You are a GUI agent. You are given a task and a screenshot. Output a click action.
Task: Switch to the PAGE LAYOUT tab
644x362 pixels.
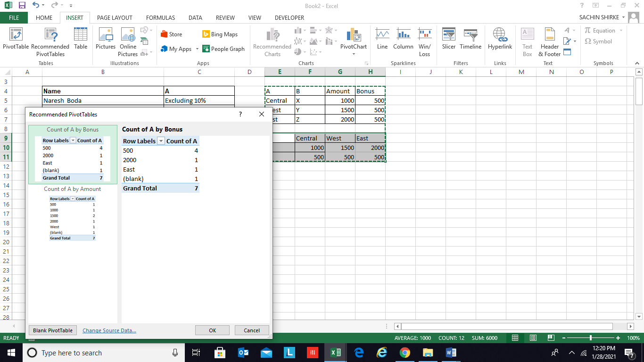pyautogui.click(x=115, y=17)
